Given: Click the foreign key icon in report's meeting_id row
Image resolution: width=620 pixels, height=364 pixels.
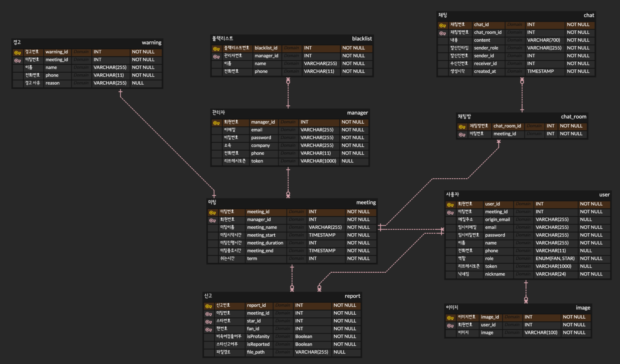Looking at the screenshot, I should (x=208, y=314).
